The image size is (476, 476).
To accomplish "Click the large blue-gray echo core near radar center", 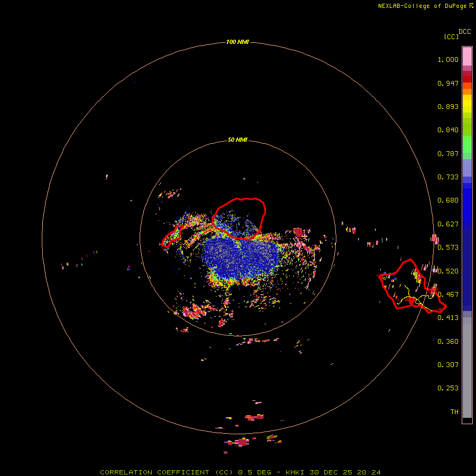I will (x=242, y=257).
